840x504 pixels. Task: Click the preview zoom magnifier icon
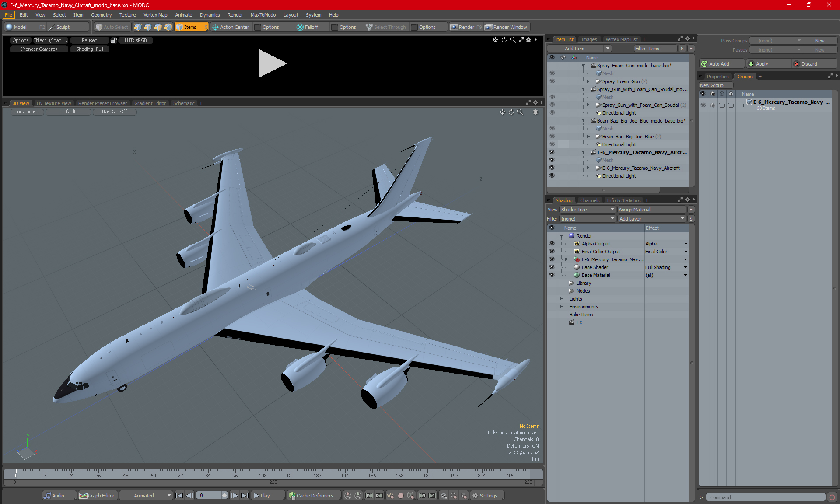click(513, 40)
